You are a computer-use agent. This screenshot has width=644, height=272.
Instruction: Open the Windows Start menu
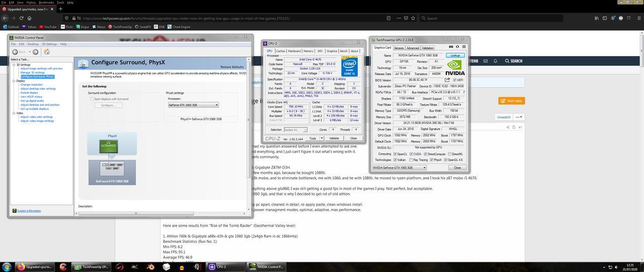point(7,266)
